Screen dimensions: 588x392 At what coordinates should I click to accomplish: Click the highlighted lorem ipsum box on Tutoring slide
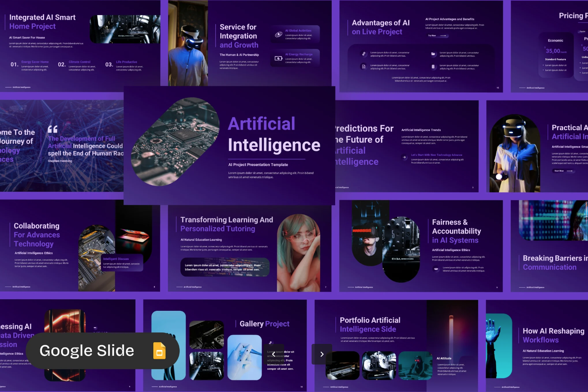[x=225, y=267]
